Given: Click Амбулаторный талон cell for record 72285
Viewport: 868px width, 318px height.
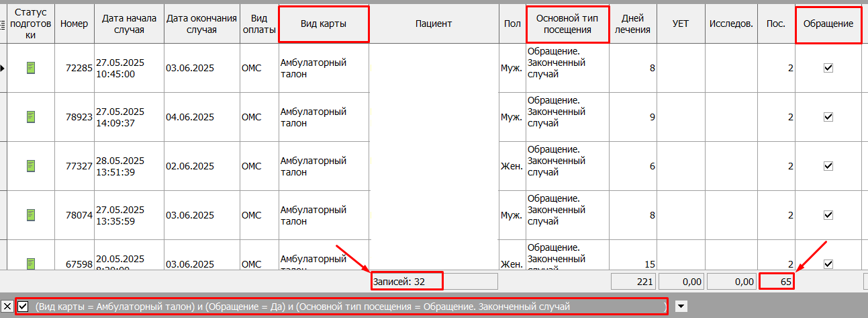Looking at the screenshot, I should pyautogui.click(x=324, y=68).
